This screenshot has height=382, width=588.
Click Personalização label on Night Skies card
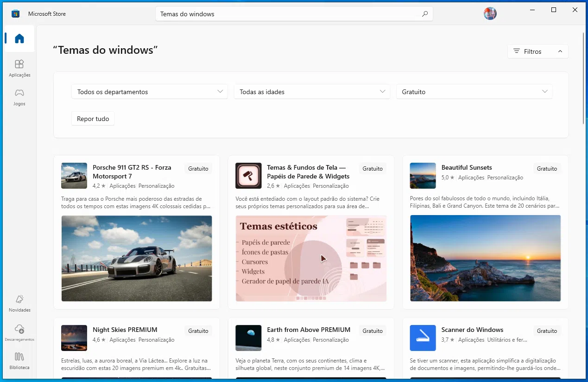tap(157, 340)
